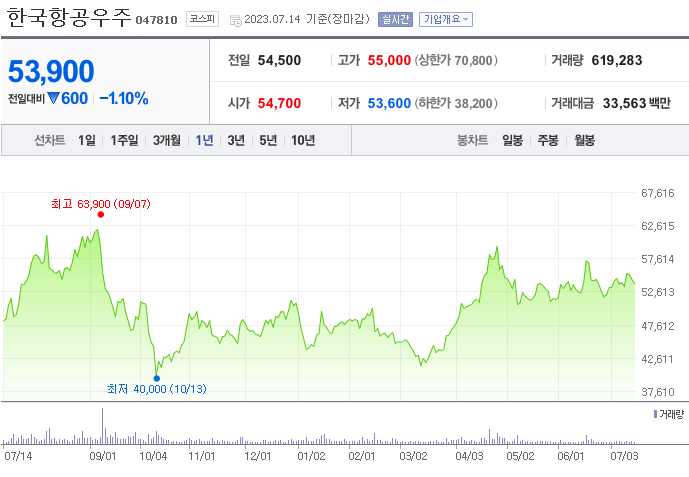Click the 최저 40,000 (10/13) label
This screenshot has width=689, height=477.
[156, 389]
